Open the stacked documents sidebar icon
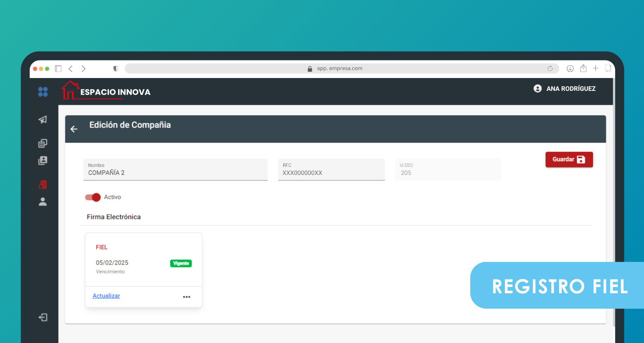Screen dimensions: 644x343 pos(43,143)
